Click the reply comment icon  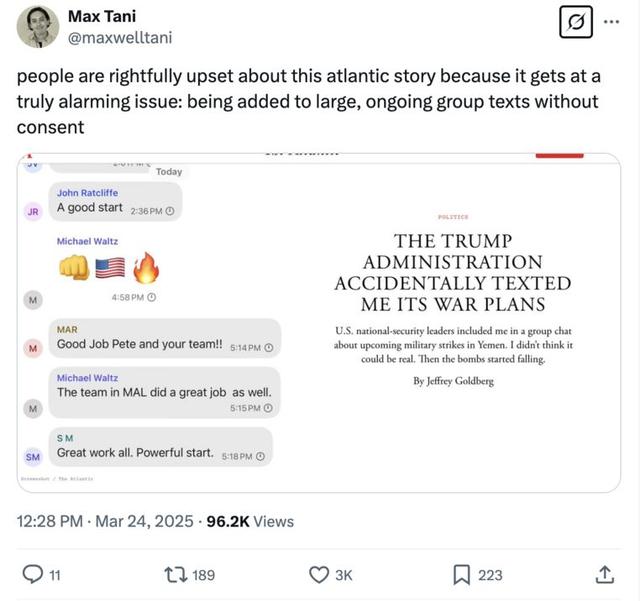point(33,574)
